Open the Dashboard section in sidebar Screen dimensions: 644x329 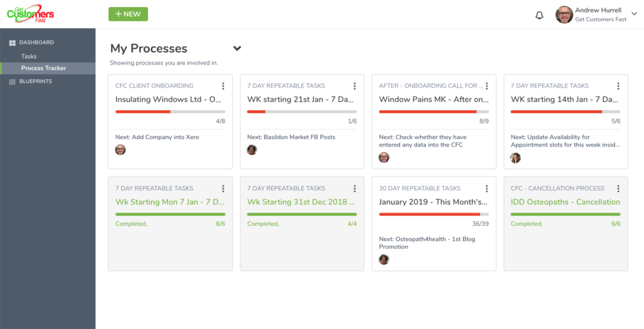[x=36, y=42]
